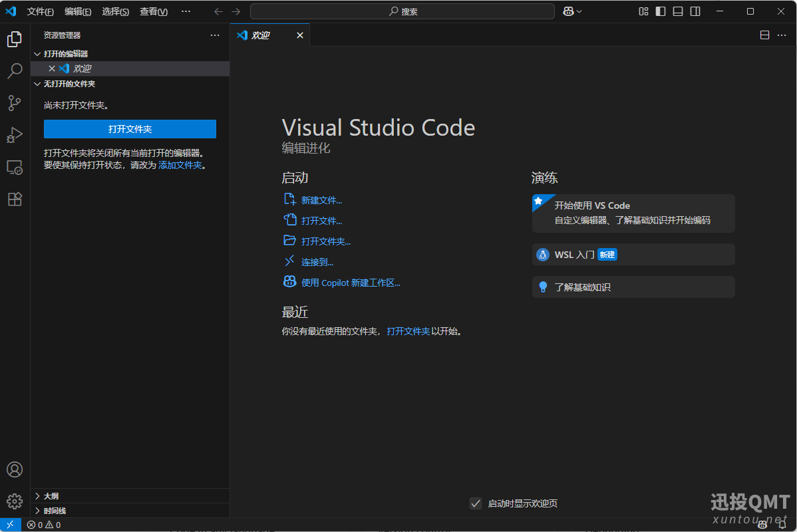Viewport: 797px width, 532px height.
Task: Click the star icon on the 开始使用 VS Code card
Action: click(538, 201)
